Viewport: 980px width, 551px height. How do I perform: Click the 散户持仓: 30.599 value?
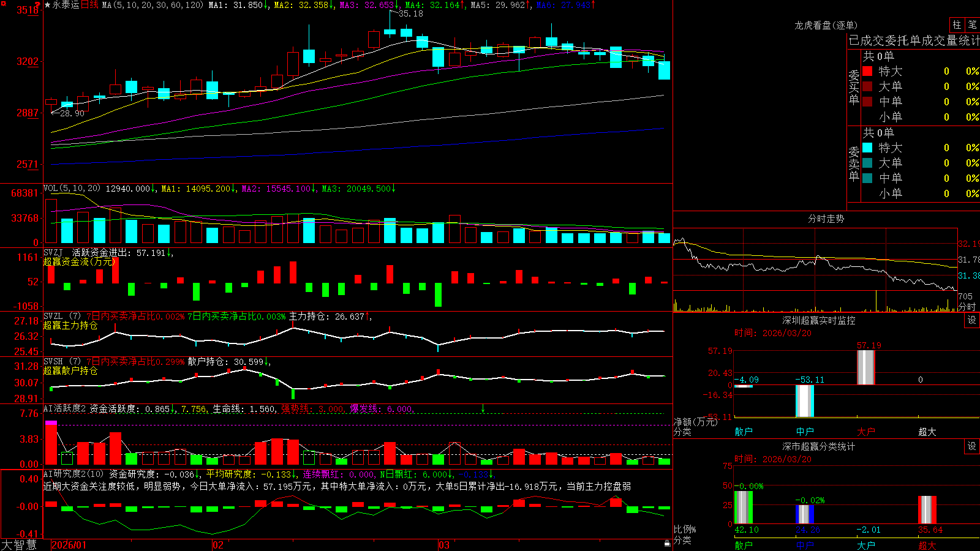(226, 362)
